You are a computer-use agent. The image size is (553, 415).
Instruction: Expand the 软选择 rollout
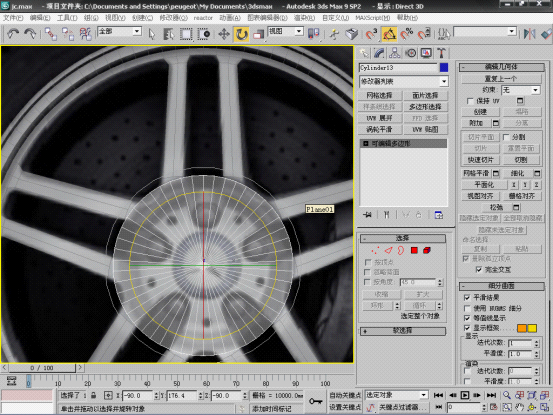pyautogui.click(x=403, y=331)
